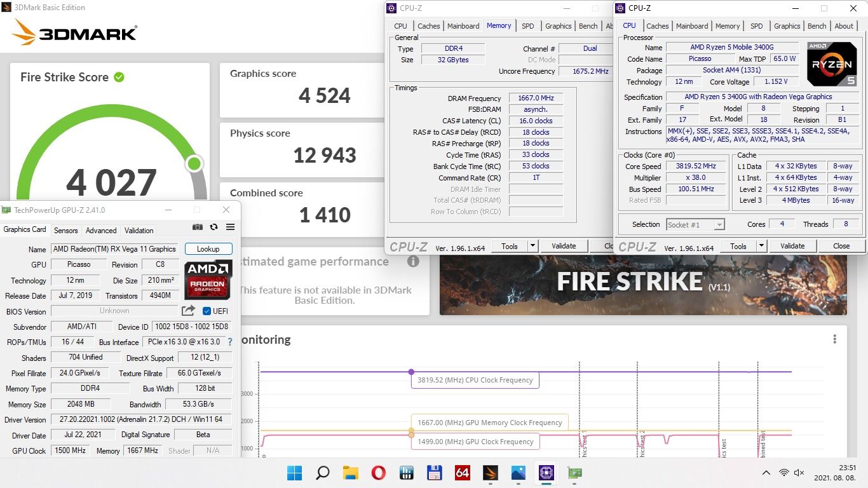Screen dimensions: 868x488
Task: Click the Fire Strike banner thumbnail
Action: [643, 285]
